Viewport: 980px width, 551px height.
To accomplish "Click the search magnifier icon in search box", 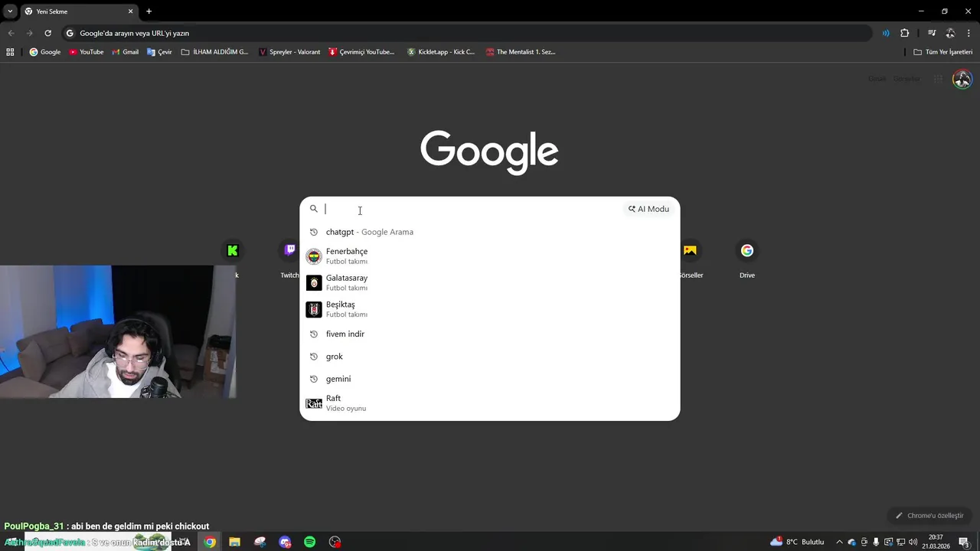I will point(314,209).
